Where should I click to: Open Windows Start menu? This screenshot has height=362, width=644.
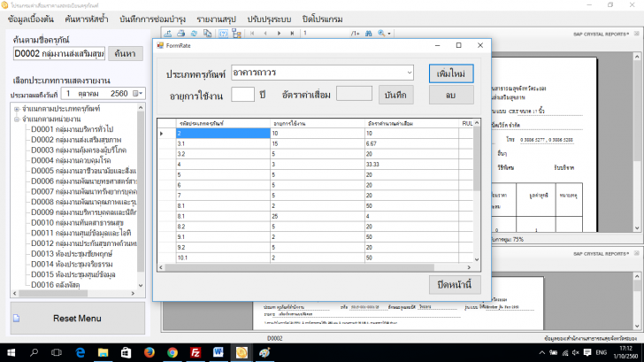[x=11, y=352]
